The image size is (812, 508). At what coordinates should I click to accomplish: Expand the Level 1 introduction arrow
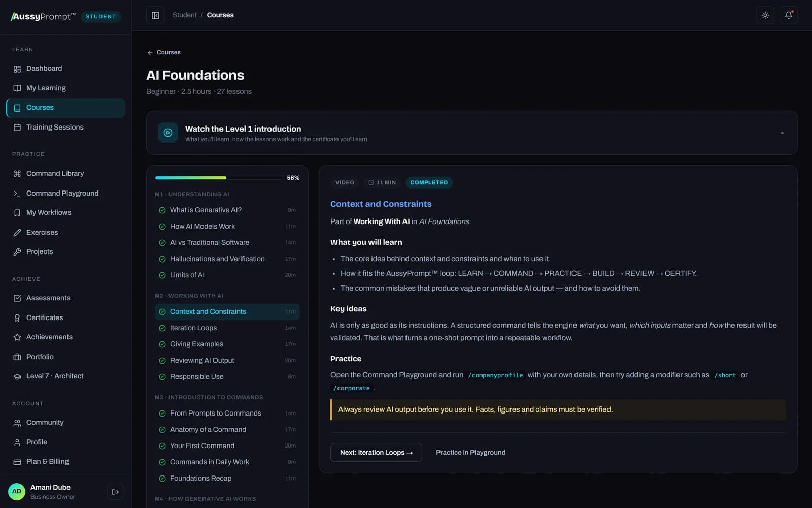(782, 133)
